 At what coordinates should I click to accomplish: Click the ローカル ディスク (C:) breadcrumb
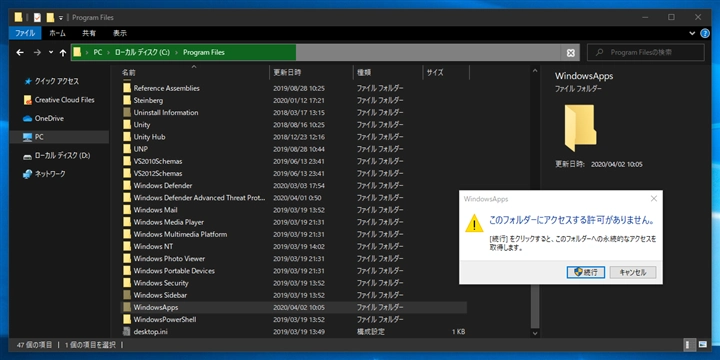[142, 53]
